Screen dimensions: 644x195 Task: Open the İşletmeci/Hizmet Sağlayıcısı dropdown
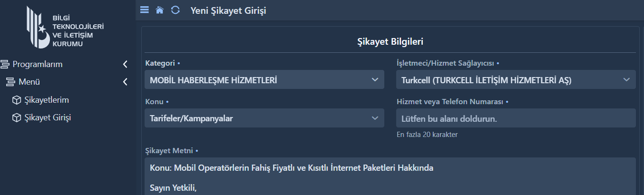point(516,79)
